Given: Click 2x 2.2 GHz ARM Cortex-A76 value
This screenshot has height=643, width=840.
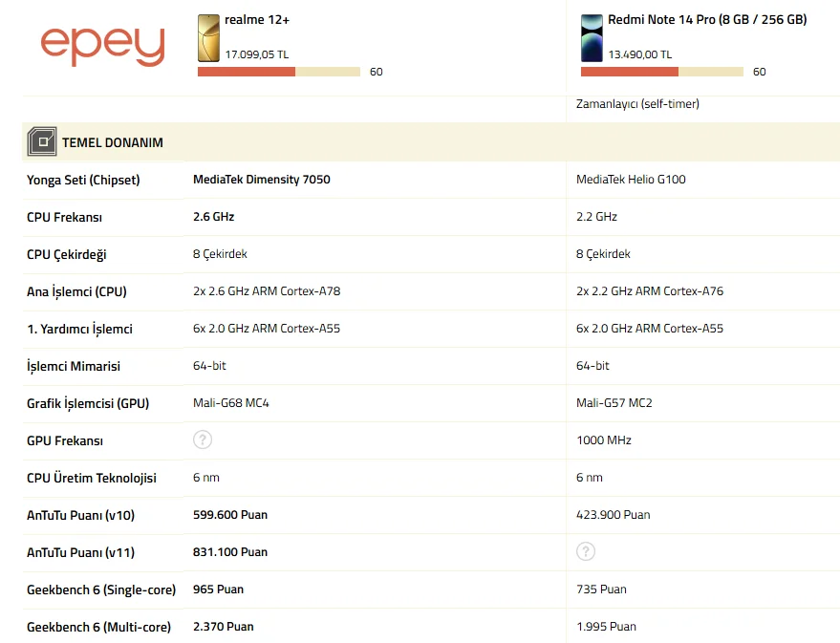Looking at the screenshot, I should [x=649, y=291].
